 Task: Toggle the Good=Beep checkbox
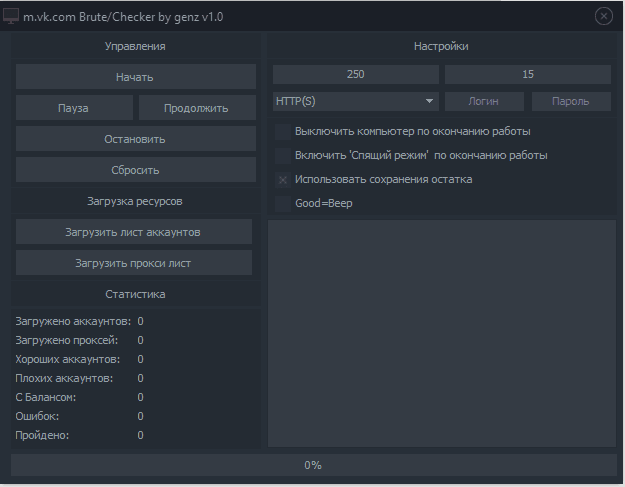283,204
